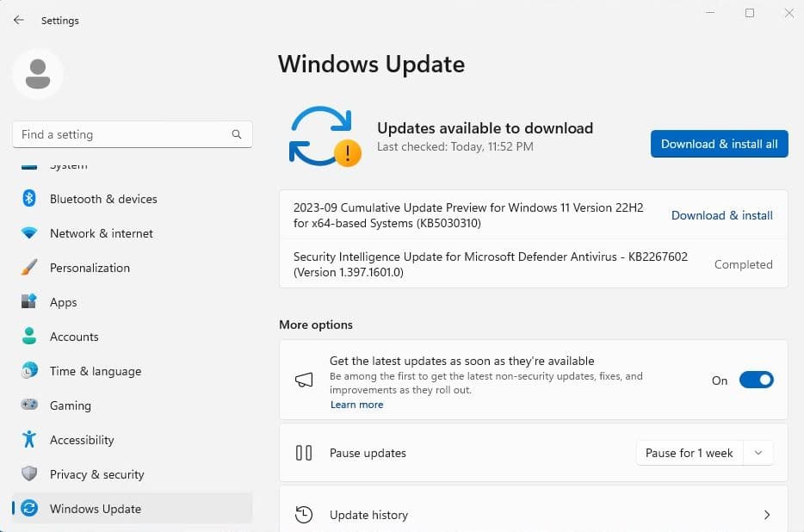
Task: Click Download & install for KB5030310
Action: pos(721,215)
